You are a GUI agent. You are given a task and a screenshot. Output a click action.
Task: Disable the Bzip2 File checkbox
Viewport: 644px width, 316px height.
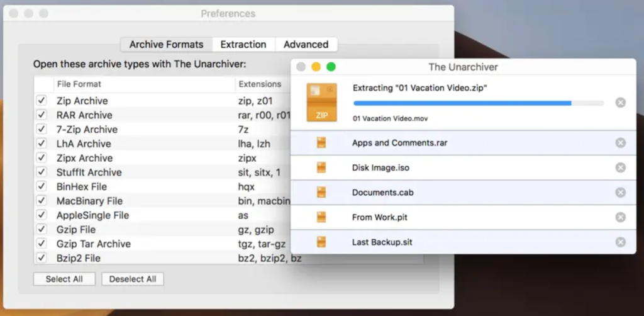click(42, 257)
